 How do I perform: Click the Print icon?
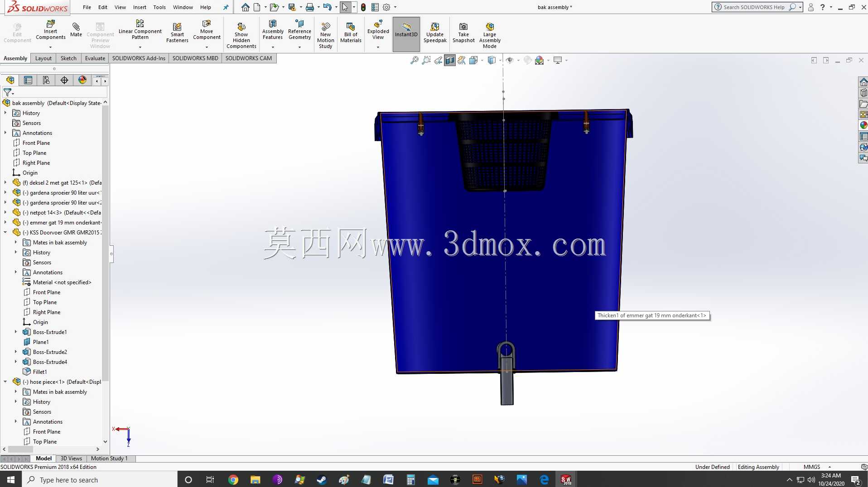(x=310, y=7)
